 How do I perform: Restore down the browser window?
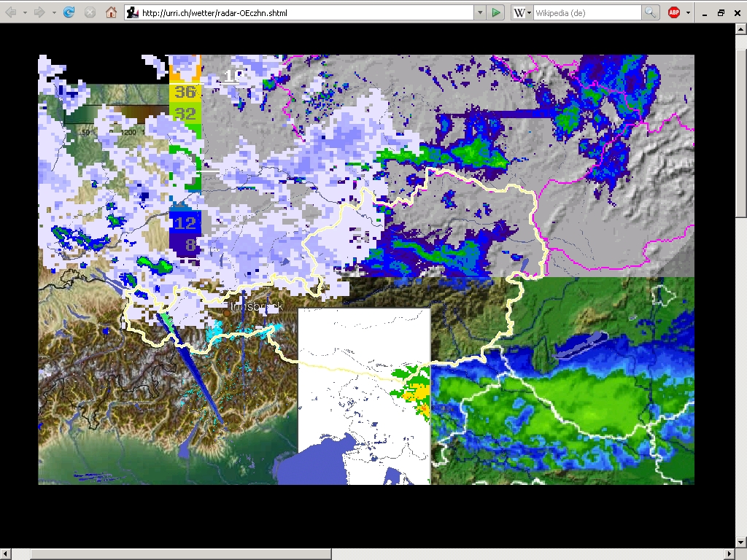coord(721,13)
